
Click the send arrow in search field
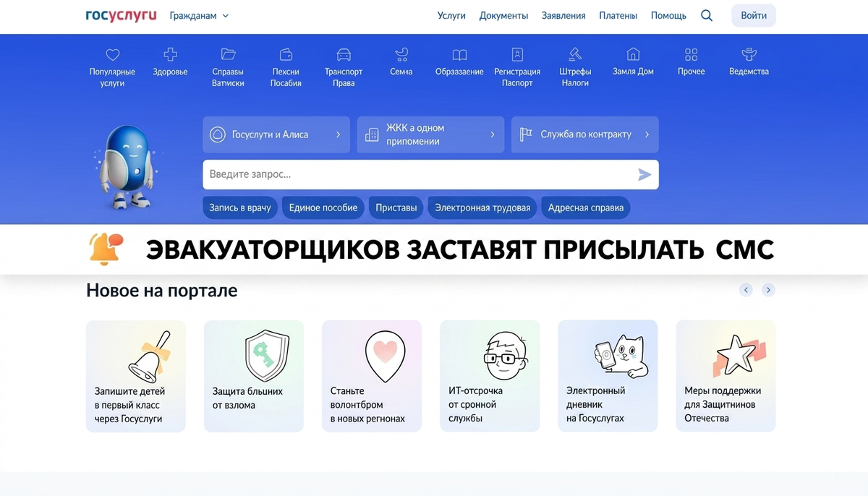(644, 174)
